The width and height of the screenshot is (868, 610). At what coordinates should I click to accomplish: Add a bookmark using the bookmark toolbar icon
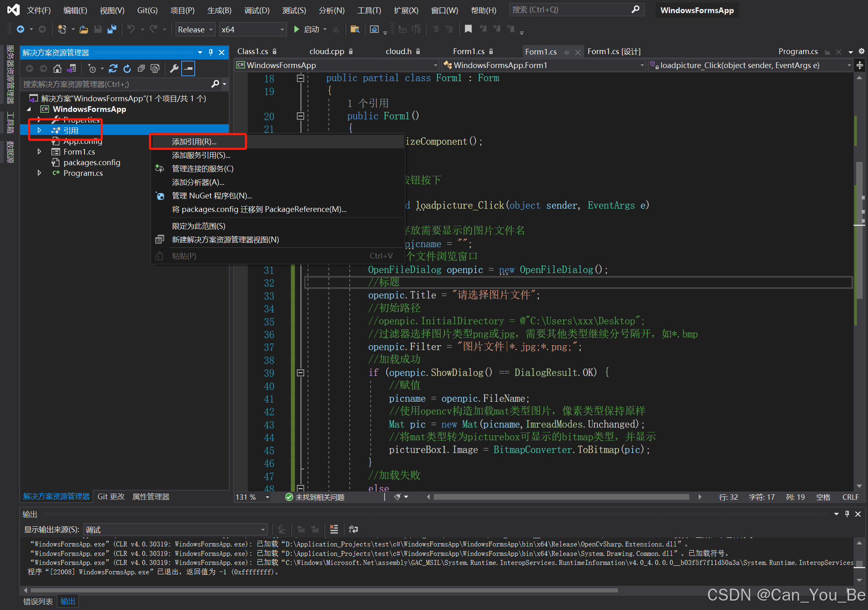point(468,29)
